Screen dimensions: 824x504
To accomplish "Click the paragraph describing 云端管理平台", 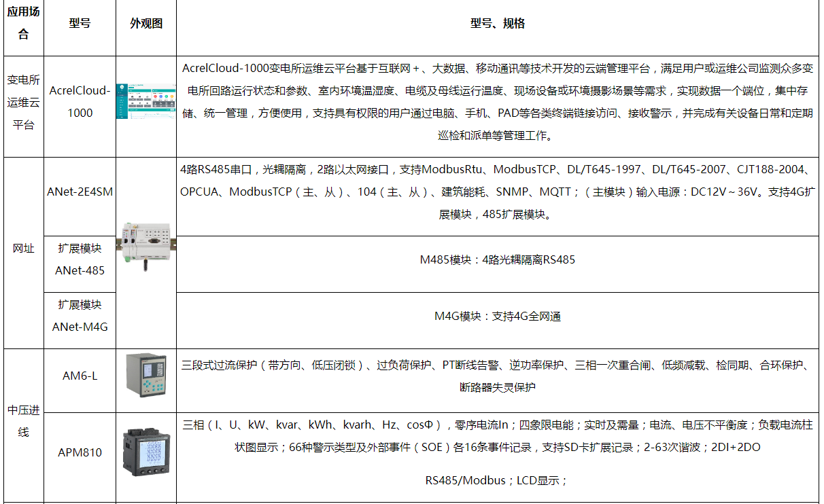I will [x=498, y=102].
